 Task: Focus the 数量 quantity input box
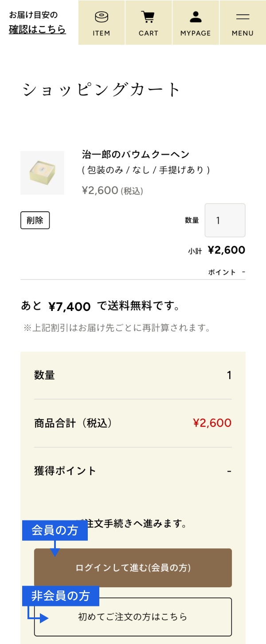coord(225,220)
